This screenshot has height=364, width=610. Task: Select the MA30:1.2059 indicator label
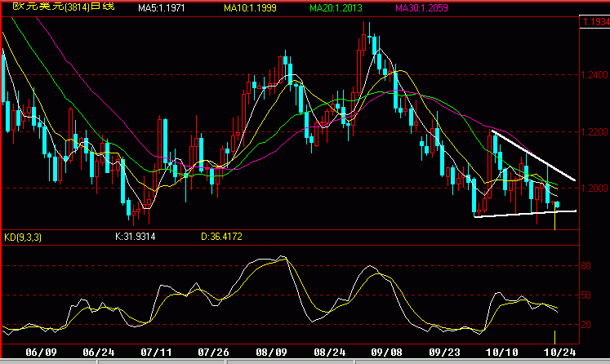[x=421, y=8]
